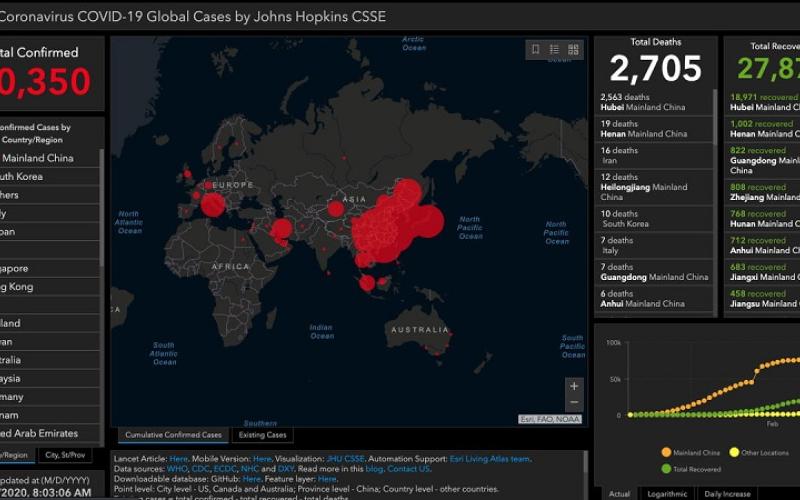Zoom out on the map with minus
The image size is (800, 500).
tap(573, 403)
